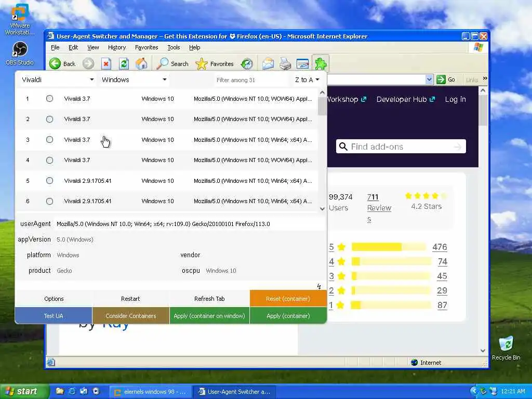Click the greyed Forward arrow icon
532x399 pixels.
[88, 63]
